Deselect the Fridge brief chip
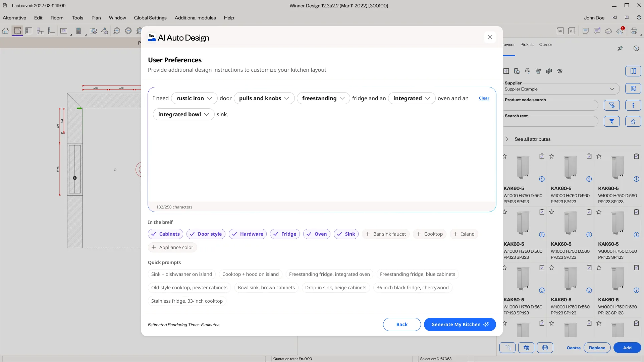 [x=285, y=234]
